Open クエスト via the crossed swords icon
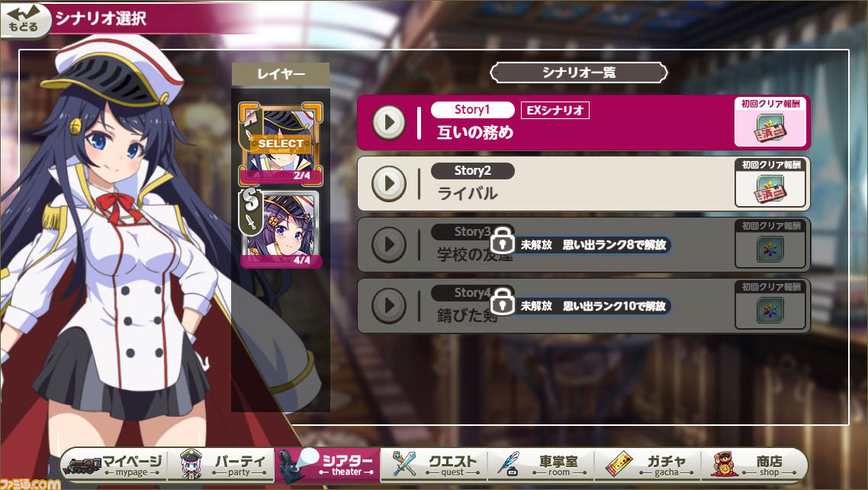This screenshot has width=868, height=490. [x=435, y=465]
